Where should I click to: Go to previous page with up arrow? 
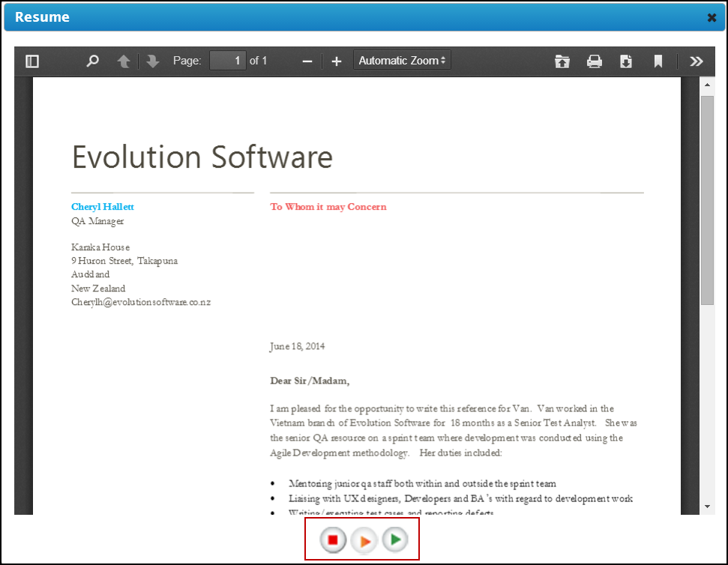pyautogui.click(x=124, y=61)
